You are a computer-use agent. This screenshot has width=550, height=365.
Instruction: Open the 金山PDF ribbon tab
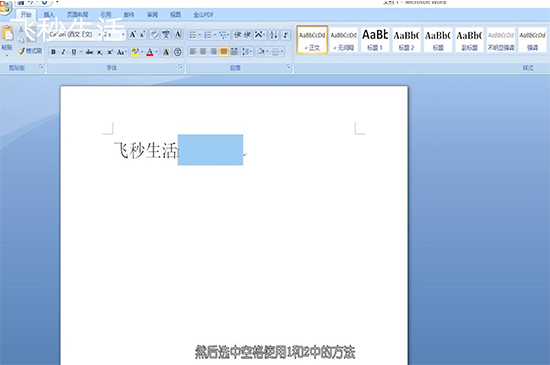(203, 15)
